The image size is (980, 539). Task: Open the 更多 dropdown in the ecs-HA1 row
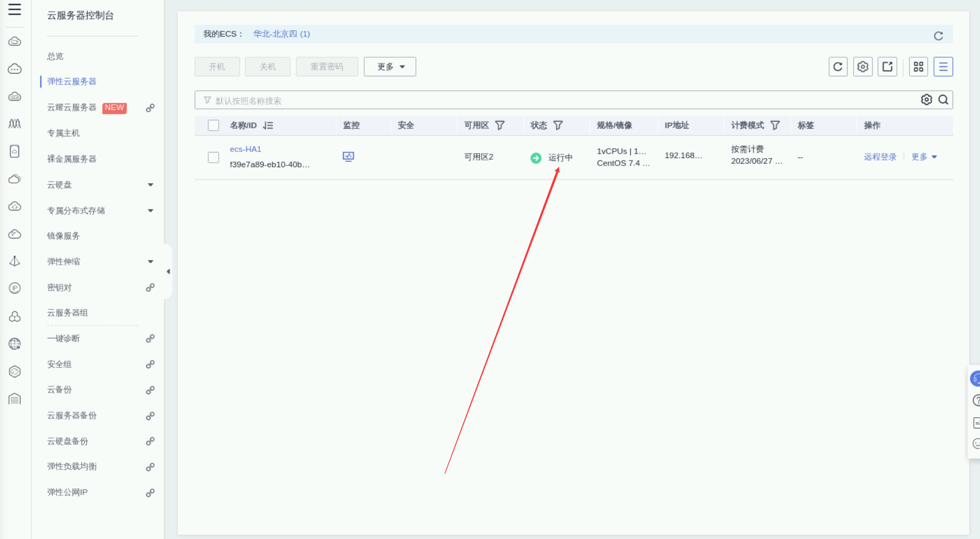click(924, 157)
